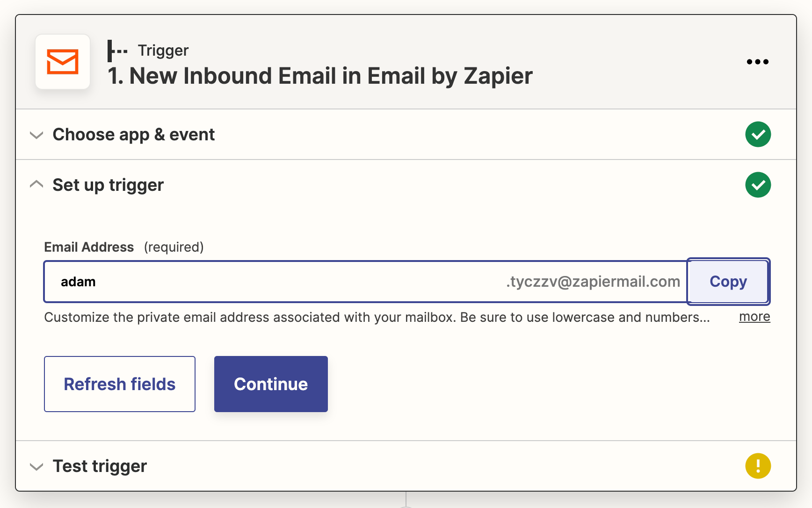Click the Email Address required label

(124, 247)
